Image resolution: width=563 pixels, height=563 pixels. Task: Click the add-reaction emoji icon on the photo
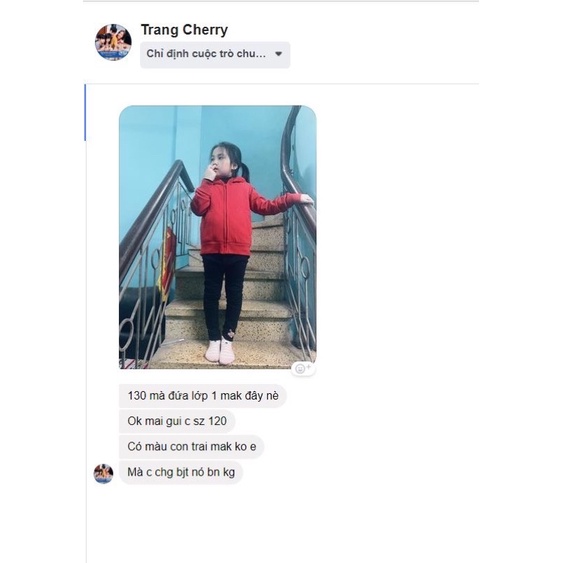point(302,369)
